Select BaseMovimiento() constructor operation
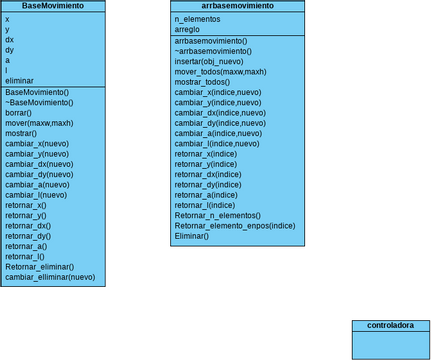The width and height of the screenshot is (431, 360). point(37,92)
